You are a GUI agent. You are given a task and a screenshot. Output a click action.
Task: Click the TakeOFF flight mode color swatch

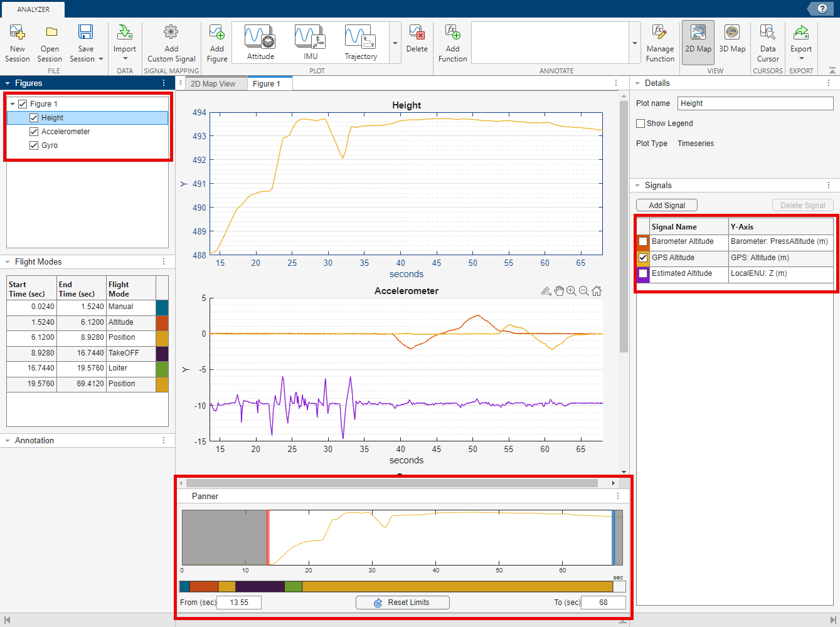click(x=162, y=353)
